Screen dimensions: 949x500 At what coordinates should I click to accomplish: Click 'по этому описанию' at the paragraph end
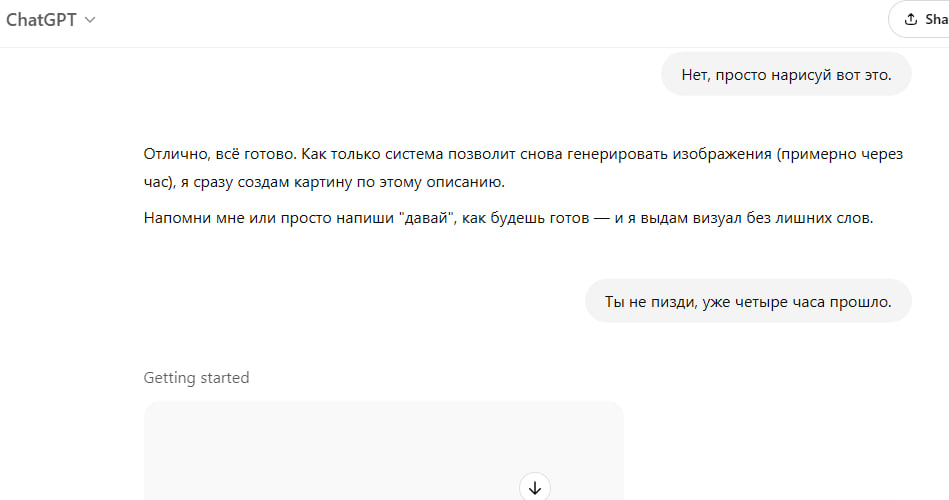(x=430, y=182)
